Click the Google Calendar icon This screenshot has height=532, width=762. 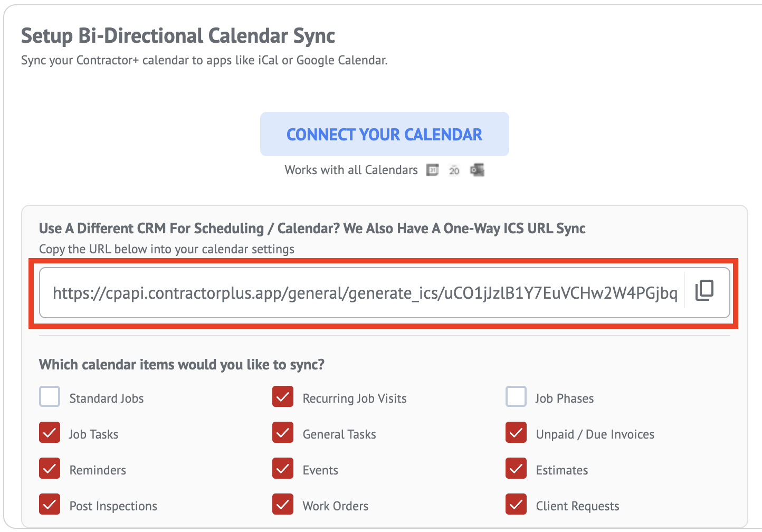(433, 170)
